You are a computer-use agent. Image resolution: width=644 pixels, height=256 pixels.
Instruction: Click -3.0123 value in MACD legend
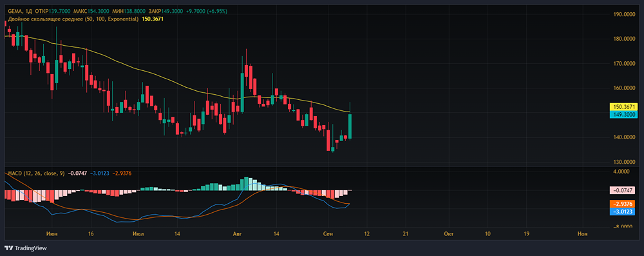pos(100,173)
